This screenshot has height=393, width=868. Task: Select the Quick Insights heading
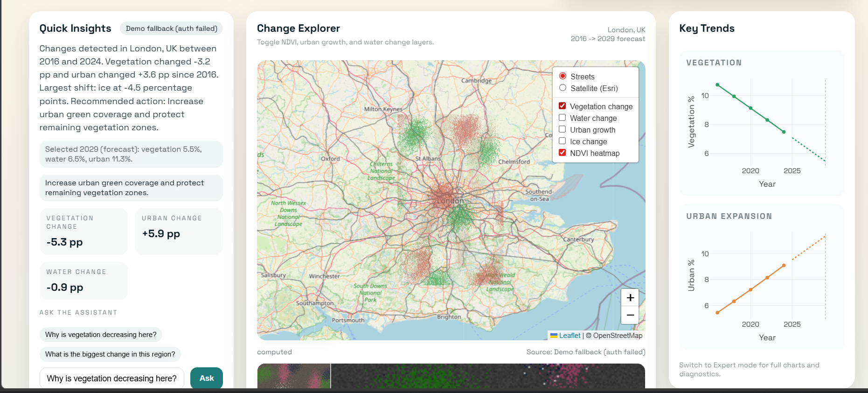click(x=75, y=28)
